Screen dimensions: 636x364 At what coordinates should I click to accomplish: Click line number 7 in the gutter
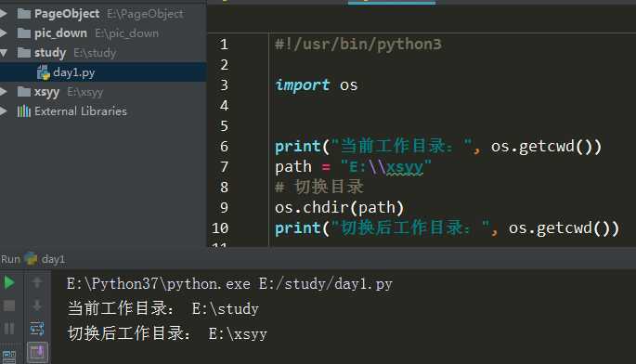point(224,167)
